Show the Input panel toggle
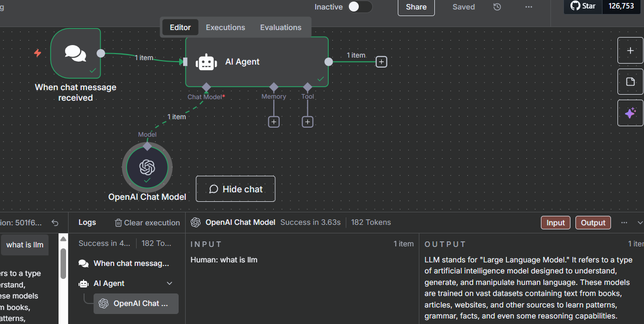The height and width of the screenshot is (324, 644). [x=555, y=223]
